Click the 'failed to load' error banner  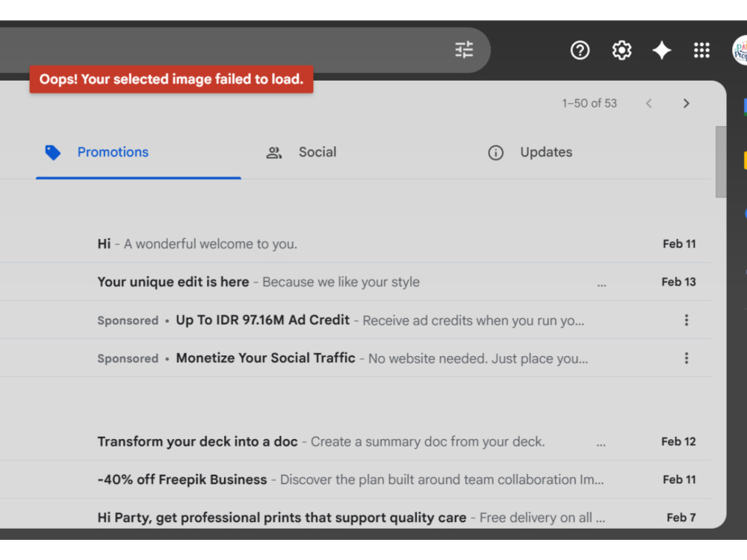point(172,79)
